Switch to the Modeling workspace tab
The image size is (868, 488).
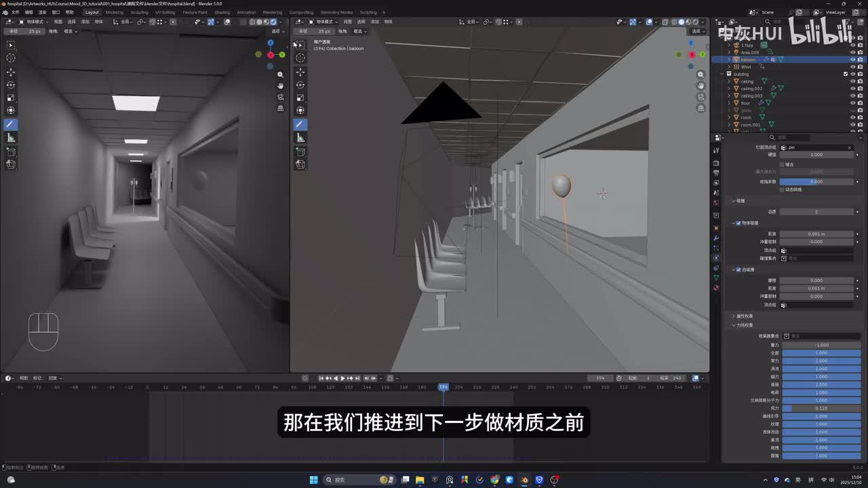pos(115,12)
